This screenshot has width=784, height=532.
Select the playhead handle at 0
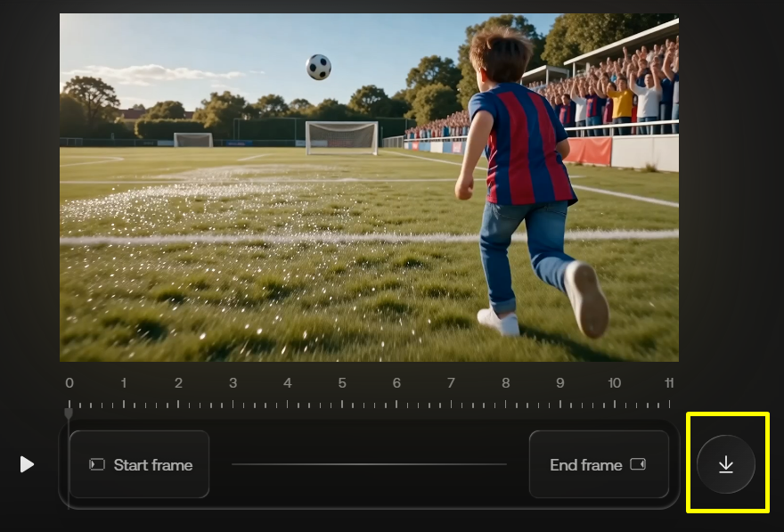[69, 413]
